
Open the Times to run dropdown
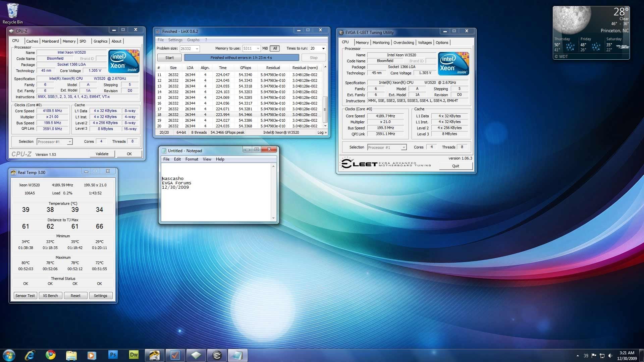[x=323, y=49]
